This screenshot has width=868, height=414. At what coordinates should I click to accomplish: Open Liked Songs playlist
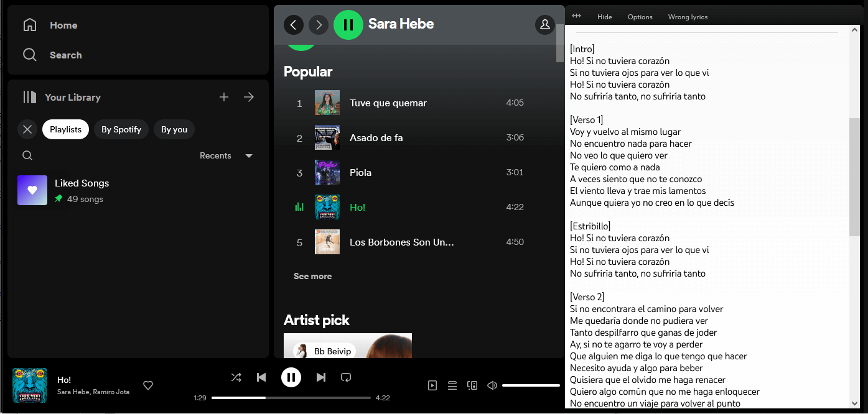(138, 190)
